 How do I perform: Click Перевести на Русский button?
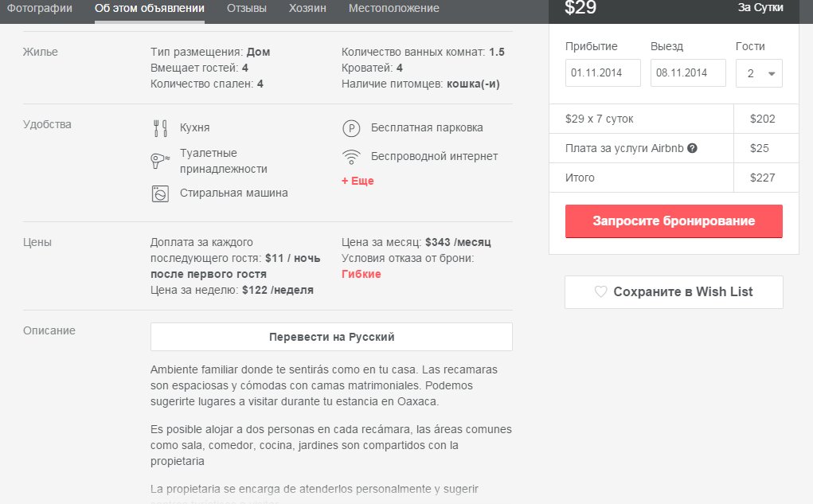click(331, 337)
